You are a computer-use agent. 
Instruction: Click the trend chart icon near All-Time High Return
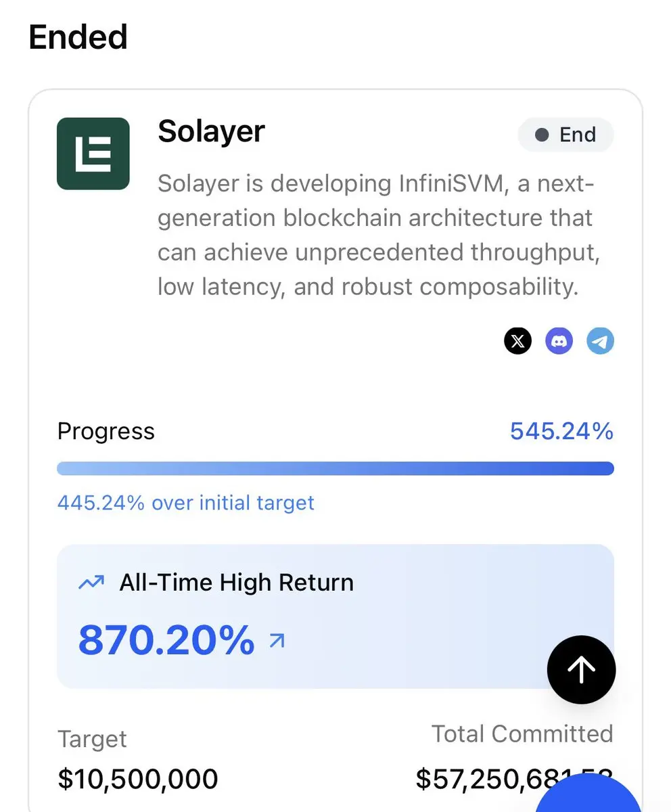pyautogui.click(x=91, y=583)
